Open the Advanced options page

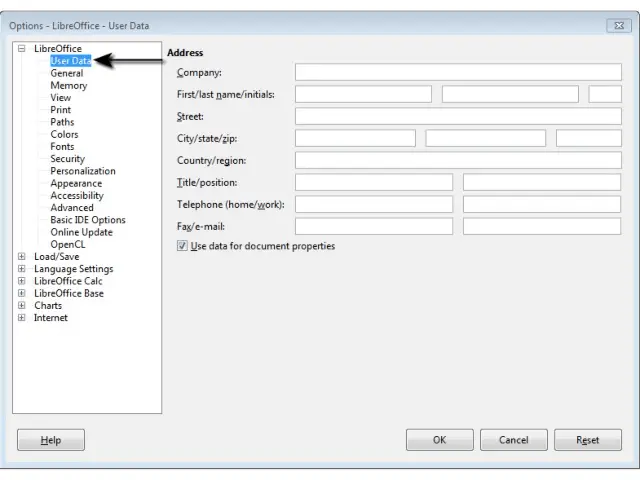[x=72, y=208]
